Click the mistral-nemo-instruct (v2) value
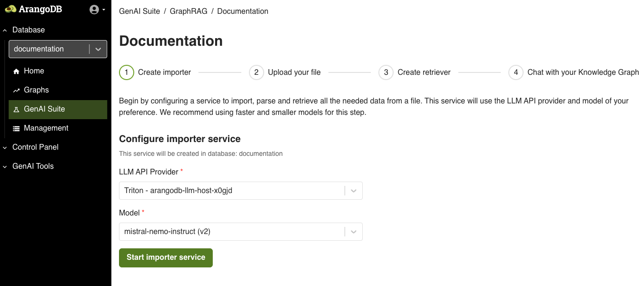Viewport: 644px width, 286px height. click(167, 232)
